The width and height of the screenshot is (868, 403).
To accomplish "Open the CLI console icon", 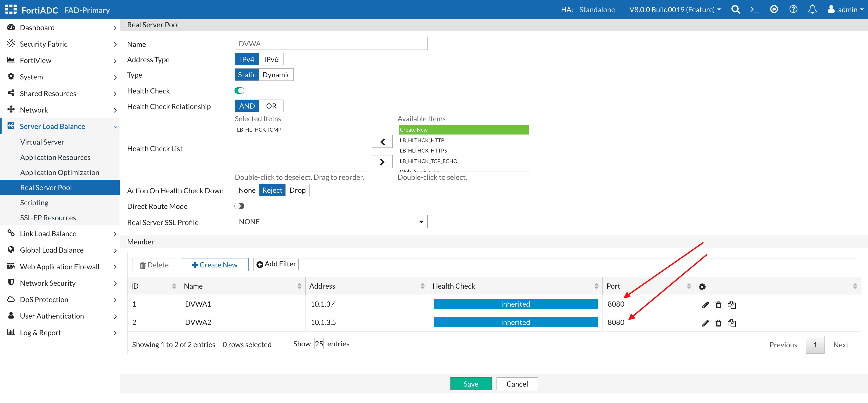I will click(755, 10).
